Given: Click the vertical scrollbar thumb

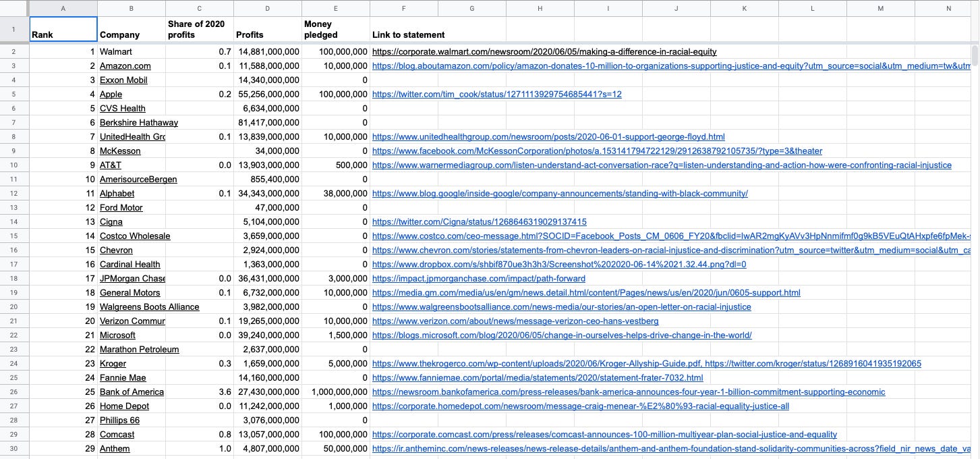Looking at the screenshot, I should [x=975, y=55].
